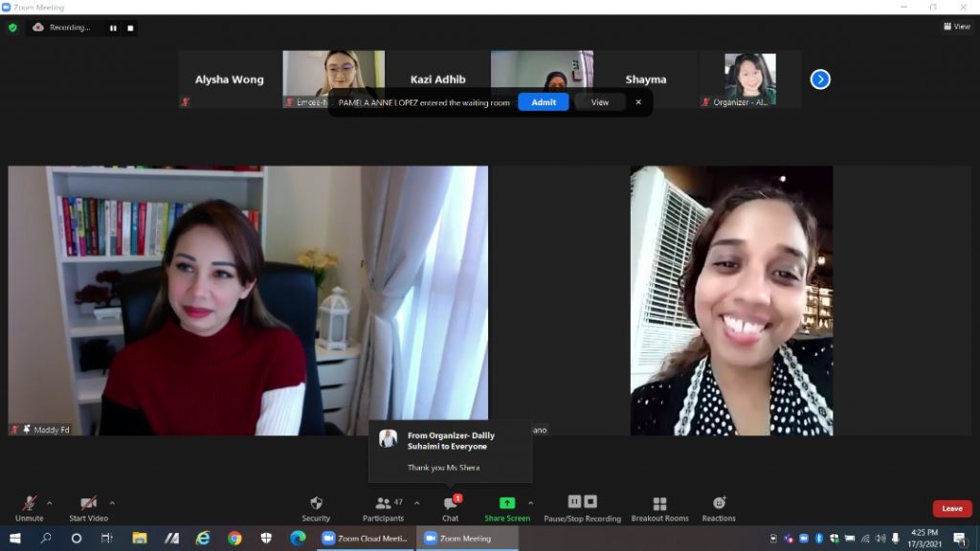Select Kazi Adhib participant tile
The width and height of the screenshot is (980, 551).
point(437,79)
